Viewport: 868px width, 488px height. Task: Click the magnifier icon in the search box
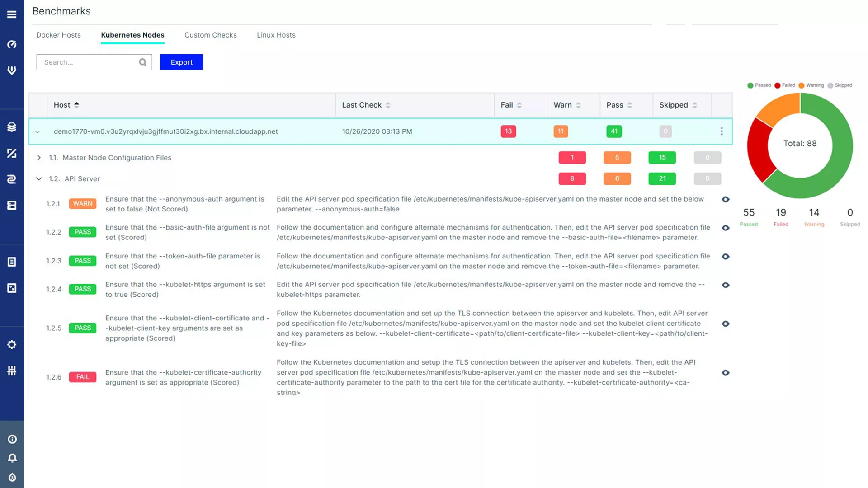tap(142, 62)
